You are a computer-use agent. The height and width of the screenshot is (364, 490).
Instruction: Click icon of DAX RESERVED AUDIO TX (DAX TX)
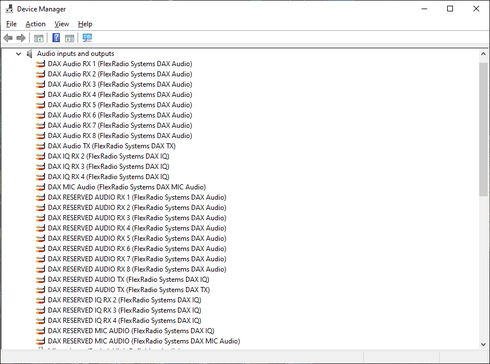pos(40,290)
